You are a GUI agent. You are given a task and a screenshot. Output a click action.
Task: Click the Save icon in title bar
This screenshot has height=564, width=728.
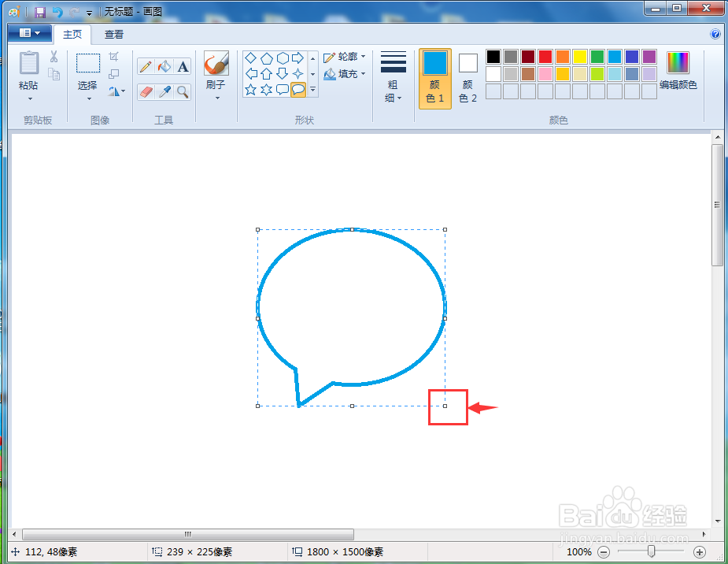click(40, 12)
